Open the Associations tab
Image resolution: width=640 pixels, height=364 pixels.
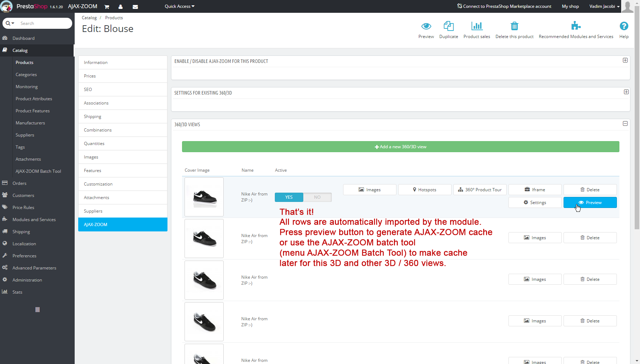point(123,103)
